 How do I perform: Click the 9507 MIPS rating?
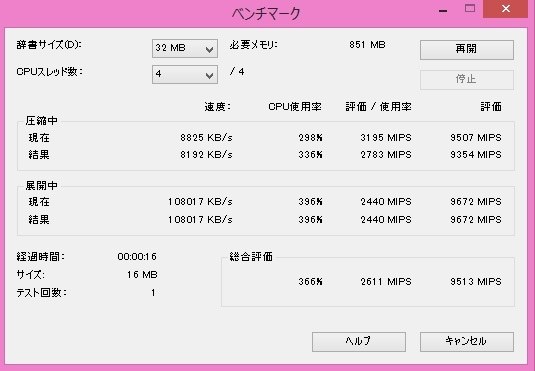click(x=476, y=138)
